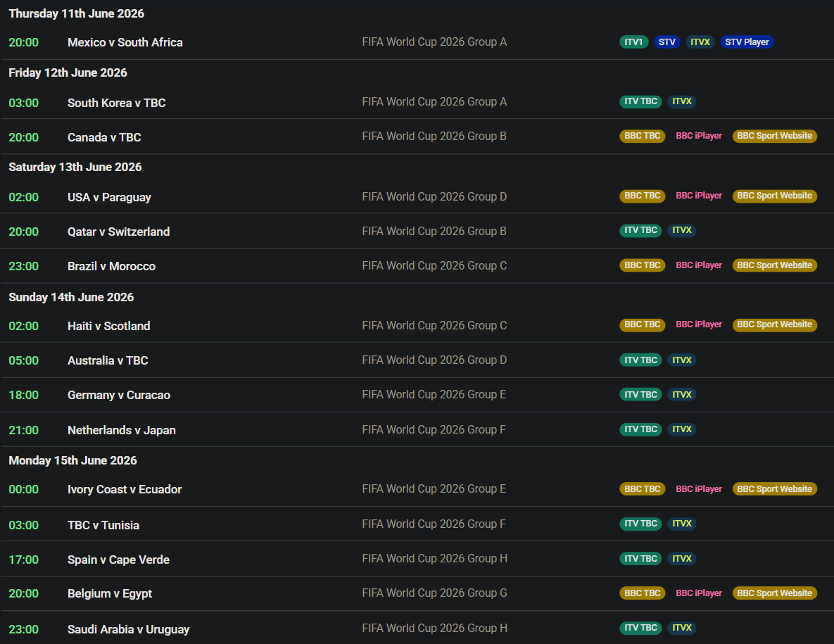Click BBC iPlayer for Belgium v Egypt

coord(698,593)
